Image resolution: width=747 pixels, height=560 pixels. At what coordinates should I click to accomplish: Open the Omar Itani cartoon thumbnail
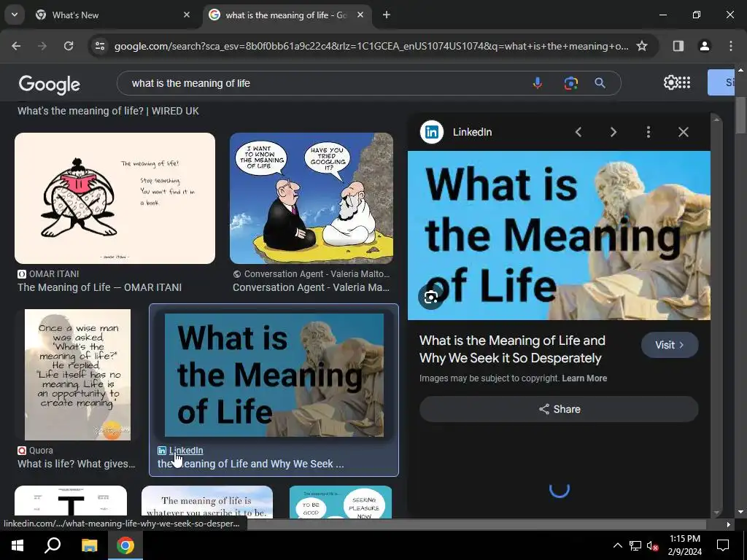(x=115, y=198)
